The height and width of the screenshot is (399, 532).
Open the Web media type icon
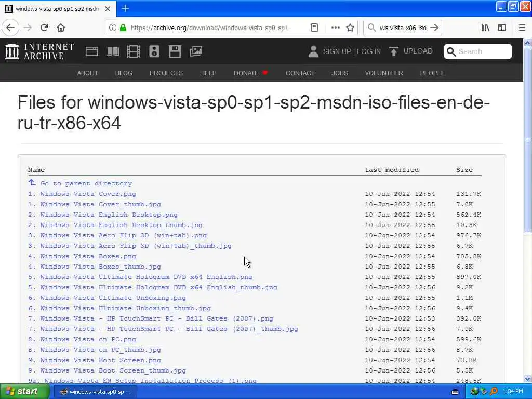pos(92,51)
